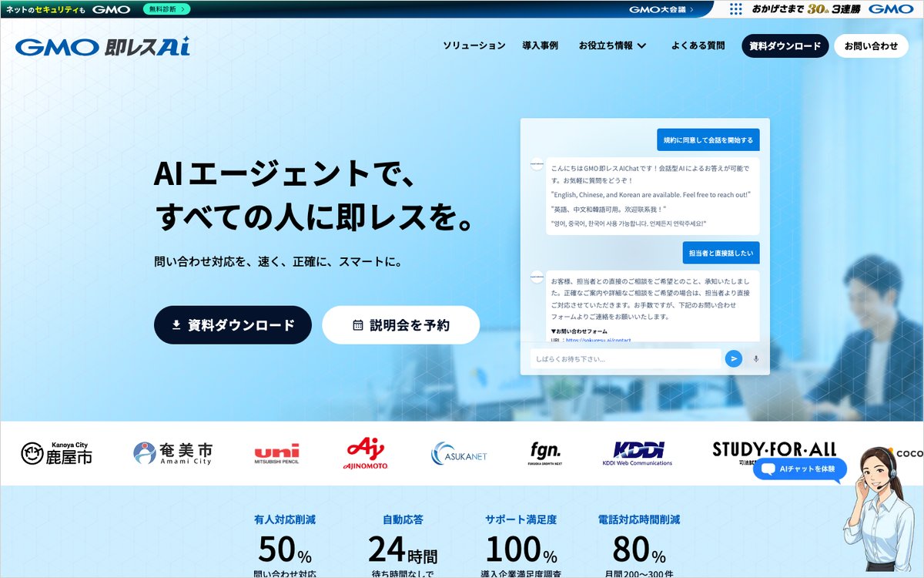Click the 担当者と直接話したい chat bubble

(721, 252)
